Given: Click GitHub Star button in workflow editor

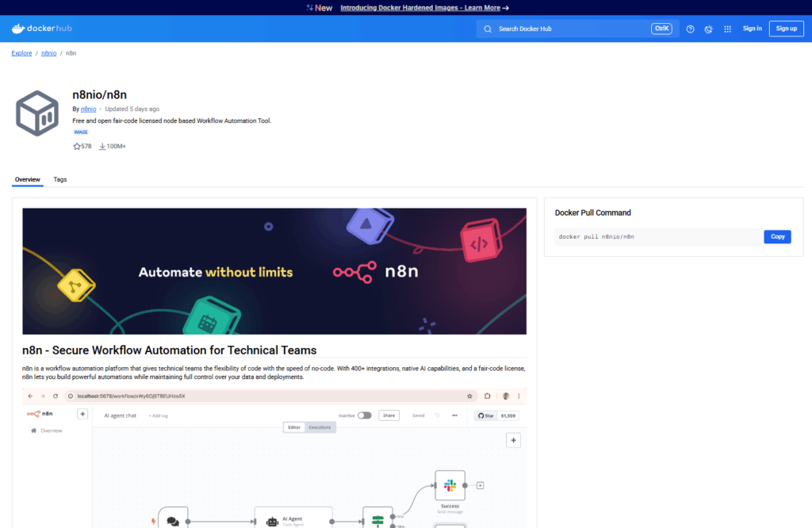Looking at the screenshot, I should pos(486,415).
